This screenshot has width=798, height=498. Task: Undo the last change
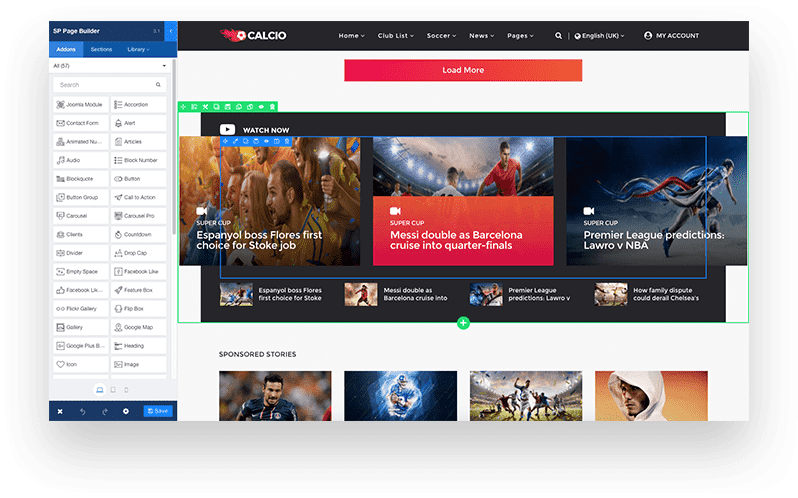pyautogui.click(x=82, y=411)
